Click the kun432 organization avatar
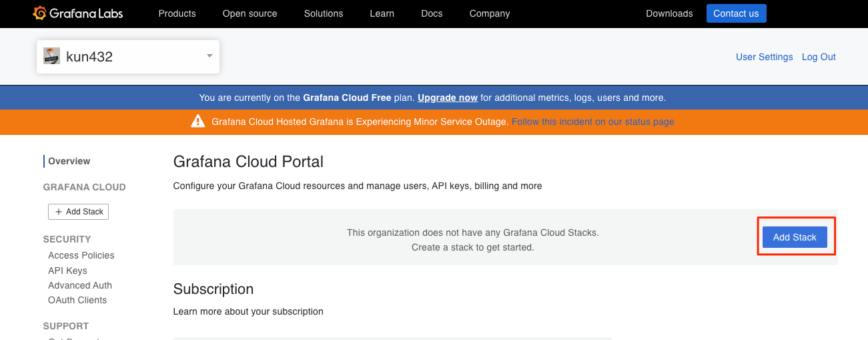The width and height of the screenshot is (868, 340). pos(52,56)
